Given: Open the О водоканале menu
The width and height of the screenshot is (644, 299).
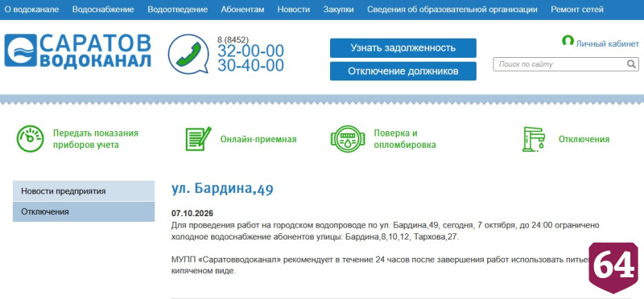Looking at the screenshot, I should (31, 10).
